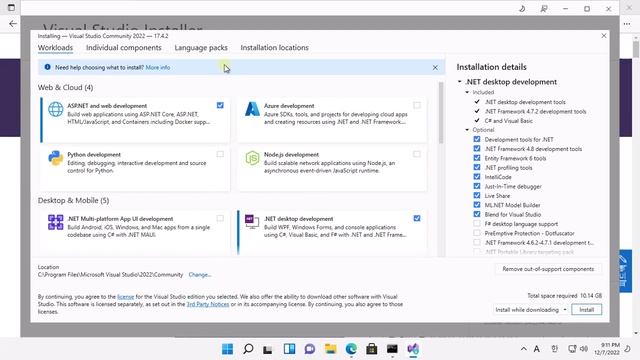The image size is (640, 360).
Task: Toggle dark mode moon icon in title bar
Action: pyautogui.click(x=522, y=9)
